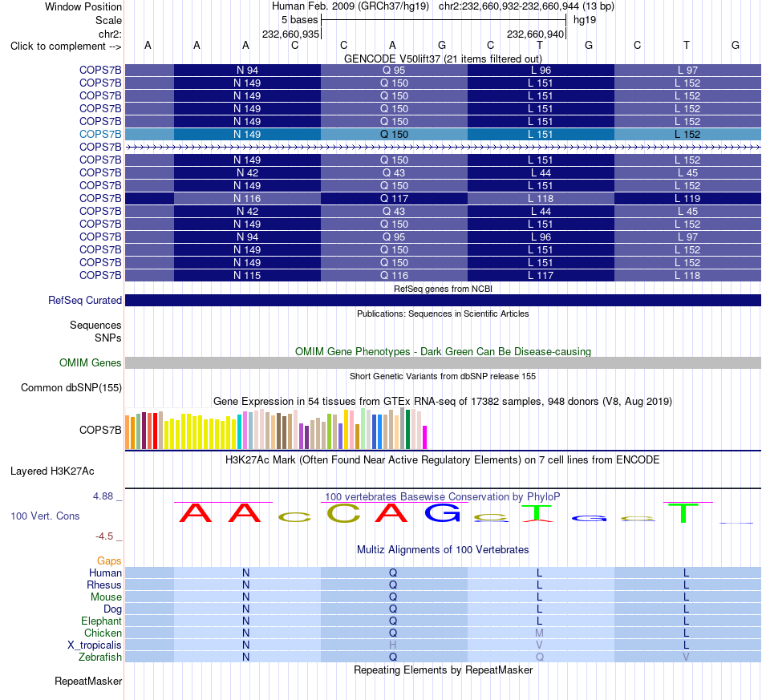Select chr2:232,660,932-232,660,944 position text
The width and height of the screenshot is (762, 700).
click(526, 6)
